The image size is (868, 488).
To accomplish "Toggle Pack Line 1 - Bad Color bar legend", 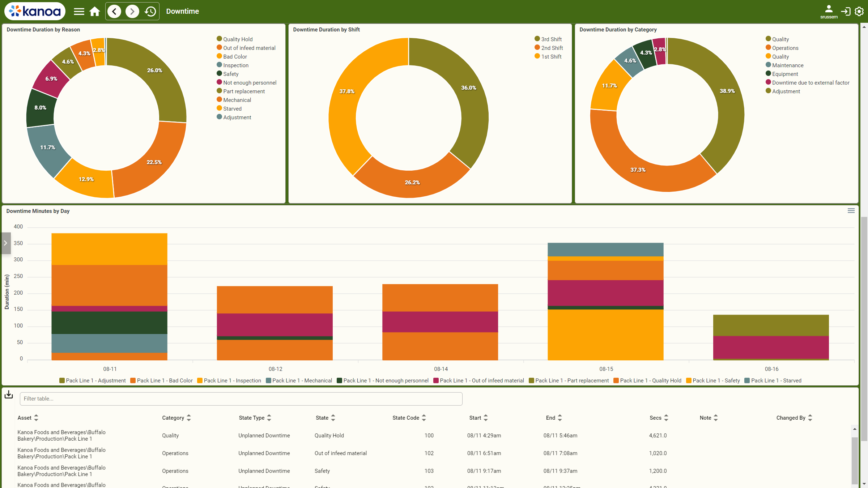I will (162, 380).
